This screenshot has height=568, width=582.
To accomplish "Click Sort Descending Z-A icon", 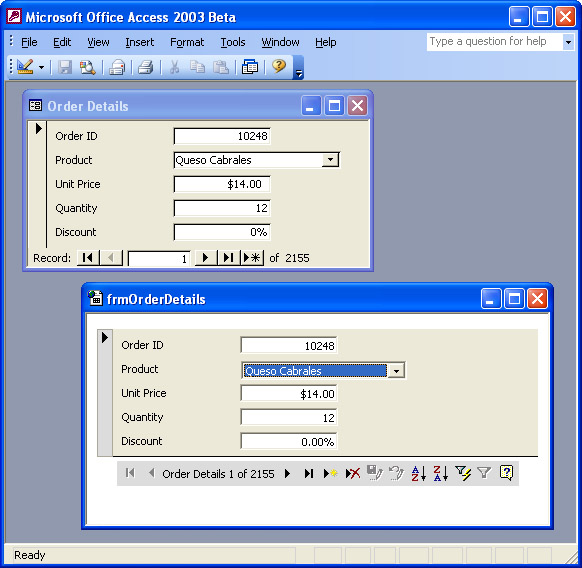I will (x=441, y=473).
